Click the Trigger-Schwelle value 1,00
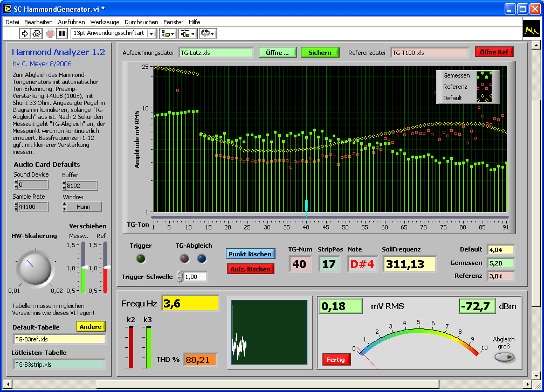This screenshot has width=544, height=392. 195,277
